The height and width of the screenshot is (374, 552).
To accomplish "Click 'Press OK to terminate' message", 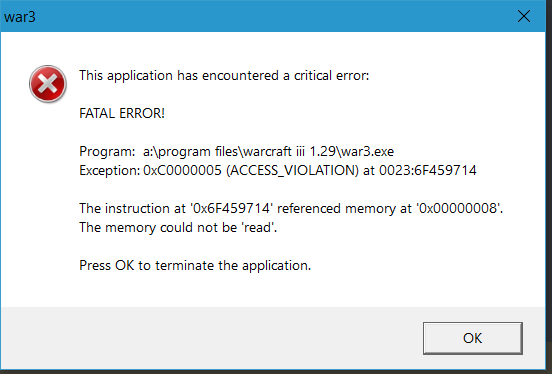I will [x=195, y=266].
